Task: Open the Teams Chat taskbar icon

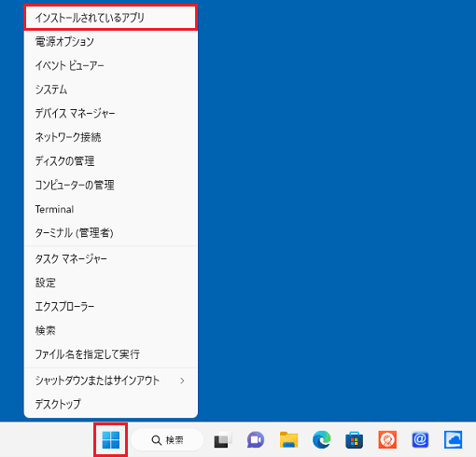Action: (x=256, y=440)
